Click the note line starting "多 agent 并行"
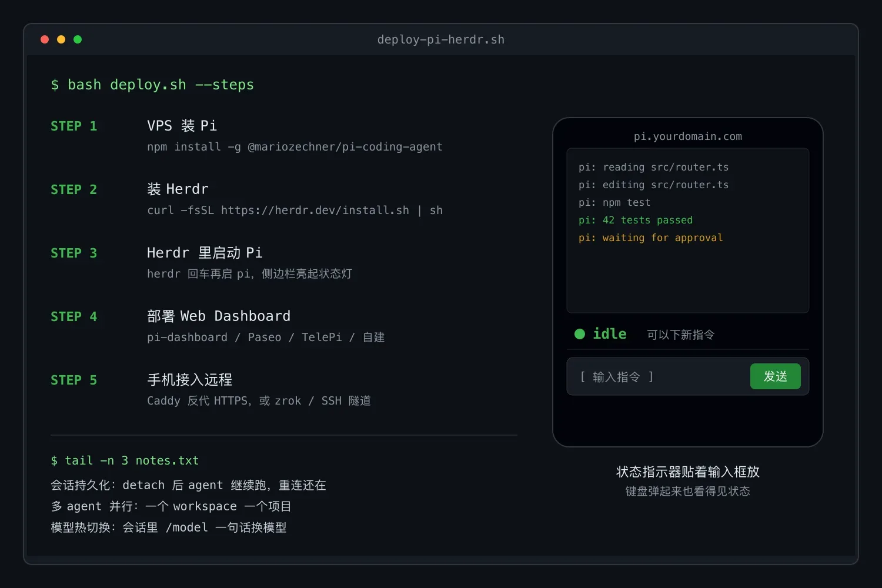The width and height of the screenshot is (882, 588). tap(171, 506)
